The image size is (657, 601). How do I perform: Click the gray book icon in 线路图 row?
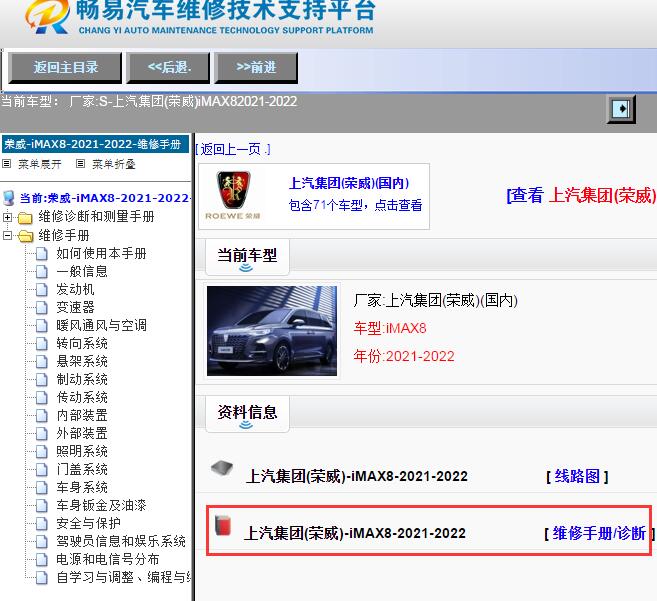click(x=222, y=468)
